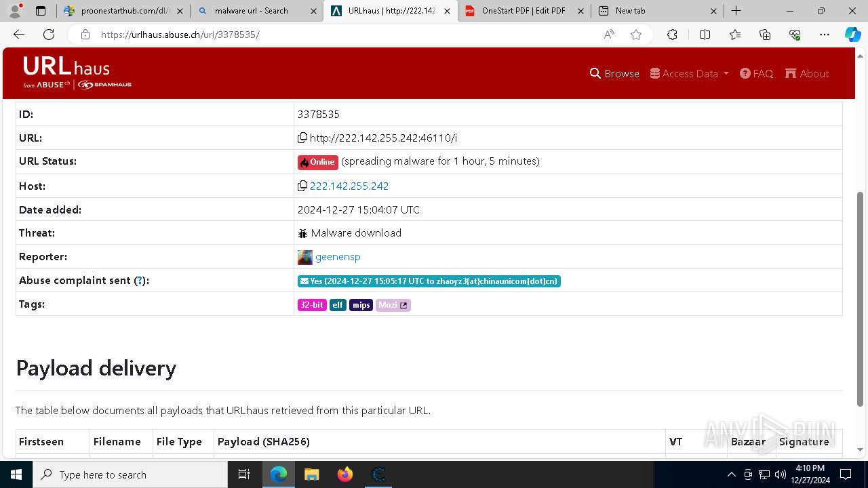Click the abuse complaint sent badge
Viewport: 868px width, 488px height.
pos(429,281)
